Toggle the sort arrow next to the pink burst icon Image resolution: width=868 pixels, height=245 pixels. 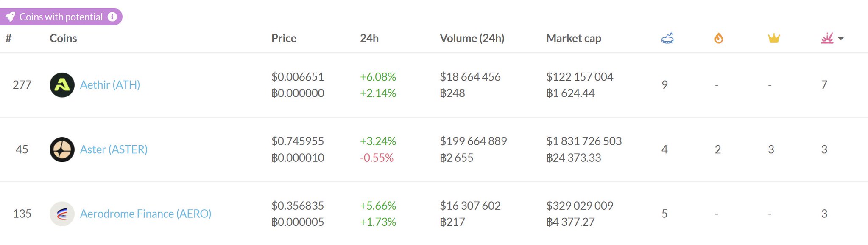click(x=841, y=39)
